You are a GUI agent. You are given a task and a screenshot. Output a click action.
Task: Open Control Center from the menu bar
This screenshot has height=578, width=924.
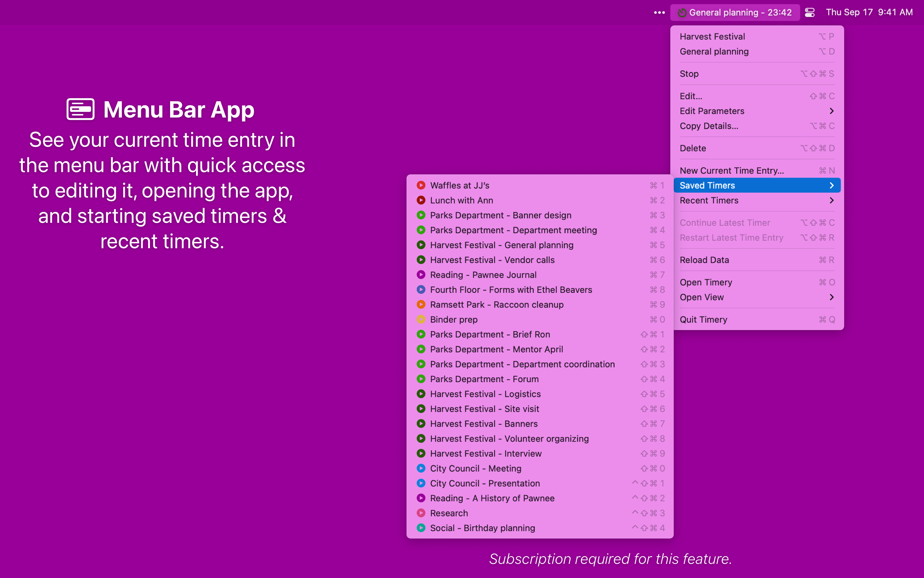click(809, 13)
